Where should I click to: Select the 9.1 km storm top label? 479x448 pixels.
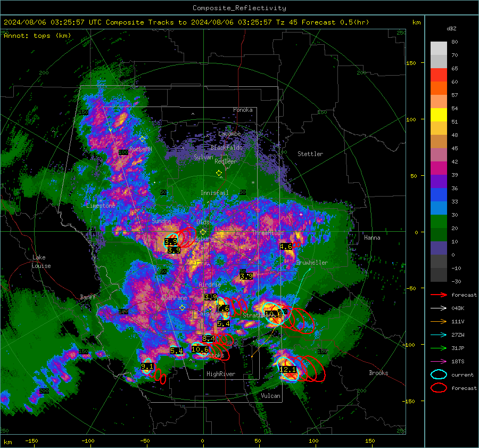[x=147, y=366]
